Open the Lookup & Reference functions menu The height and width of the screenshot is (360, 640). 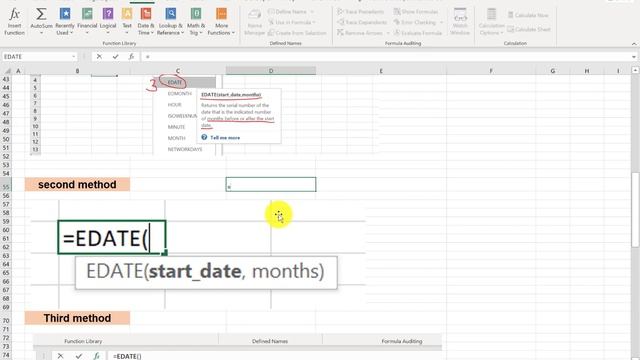point(171,22)
